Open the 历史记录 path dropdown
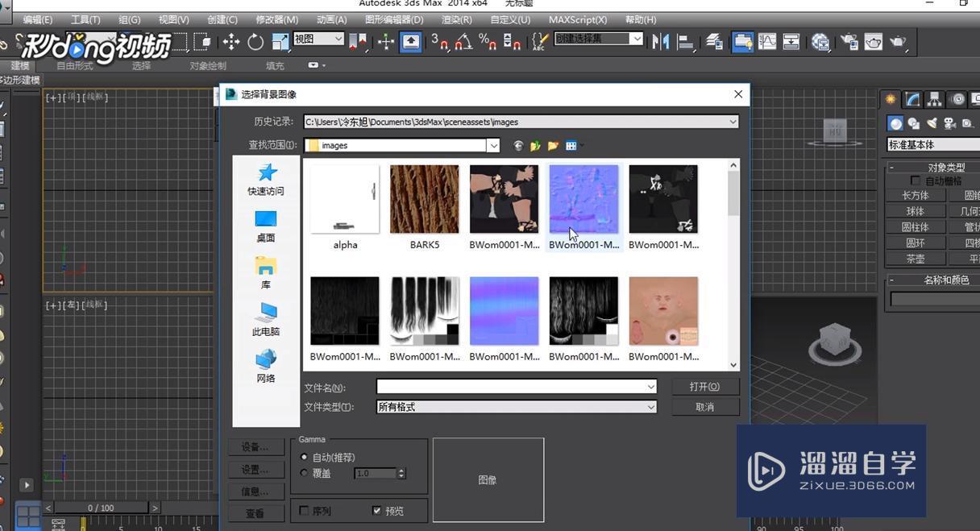The width and height of the screenshot is (980, 531). [732, 122]
